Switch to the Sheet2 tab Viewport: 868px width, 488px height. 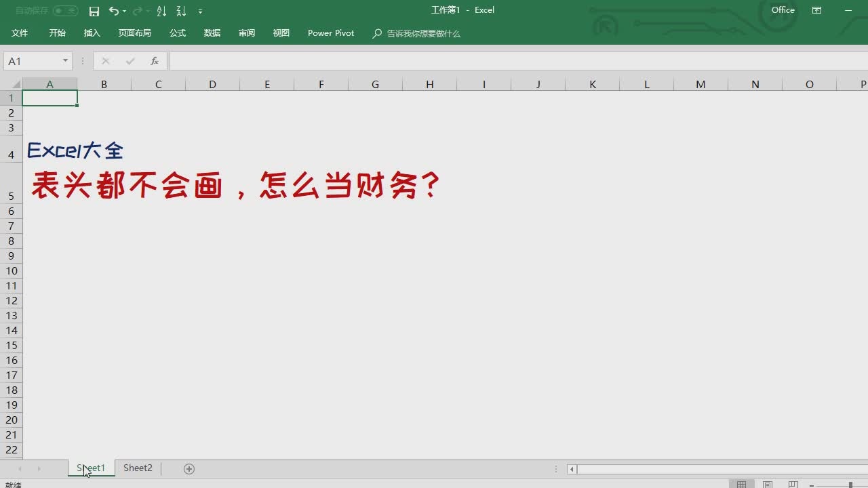(x=138, y=468)
